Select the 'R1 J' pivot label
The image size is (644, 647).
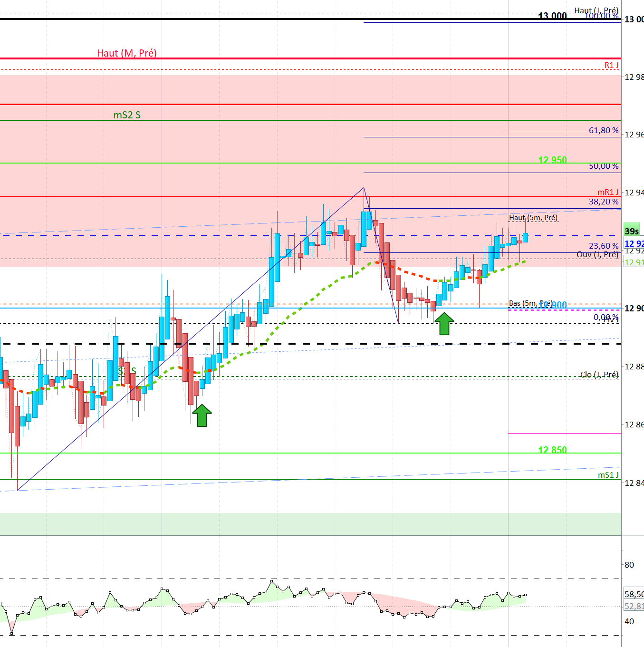coord(611,65)
